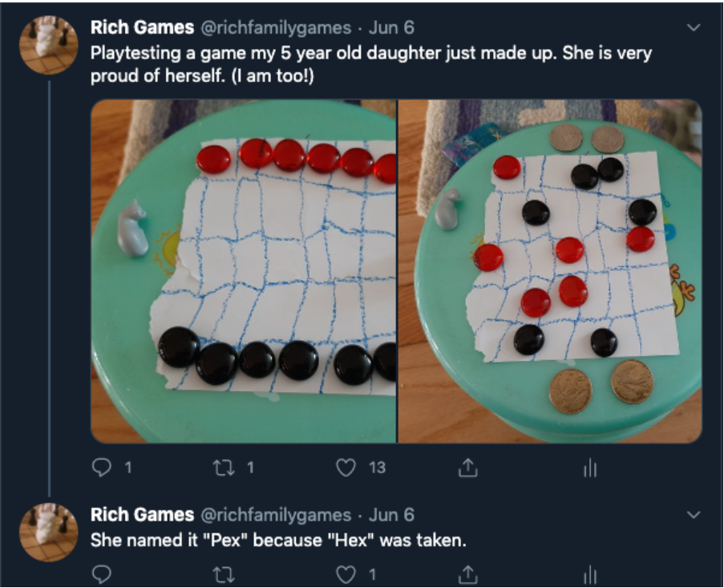Open more options chevron on second tweet
The height and width of the screenshot is (588, 724).
coord(694,514)
